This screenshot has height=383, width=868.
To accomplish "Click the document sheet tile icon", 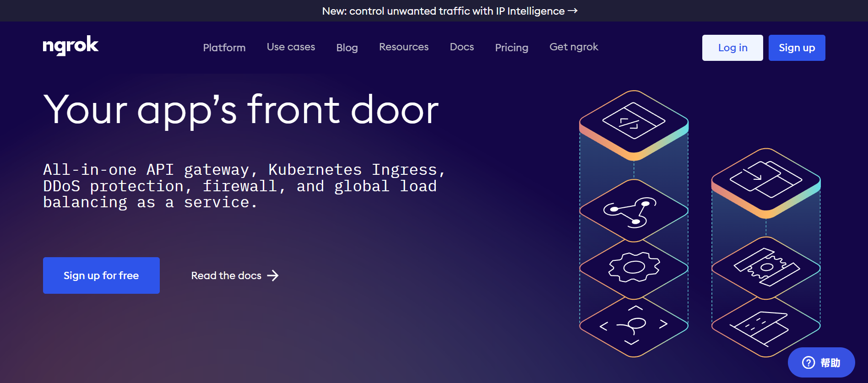I will tap(759, 329).
